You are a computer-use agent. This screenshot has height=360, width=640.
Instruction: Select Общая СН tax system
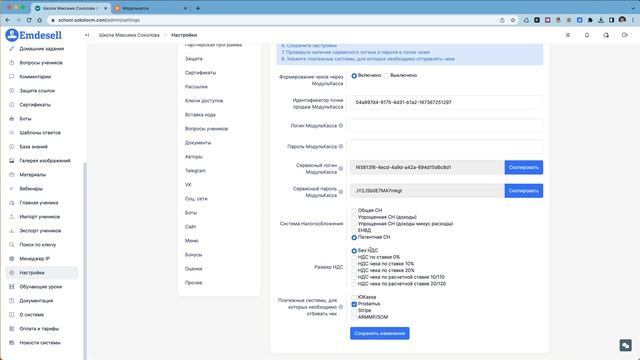tap(354, 211)
